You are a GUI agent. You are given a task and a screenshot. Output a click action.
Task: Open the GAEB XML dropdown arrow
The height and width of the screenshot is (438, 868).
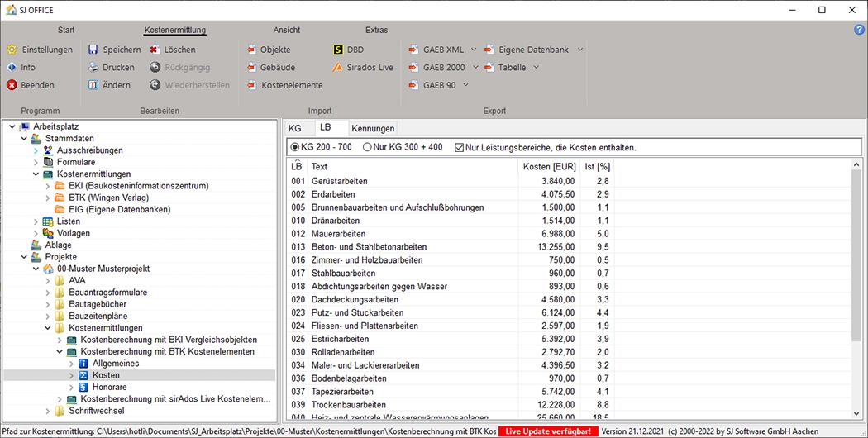click(474, 50)
